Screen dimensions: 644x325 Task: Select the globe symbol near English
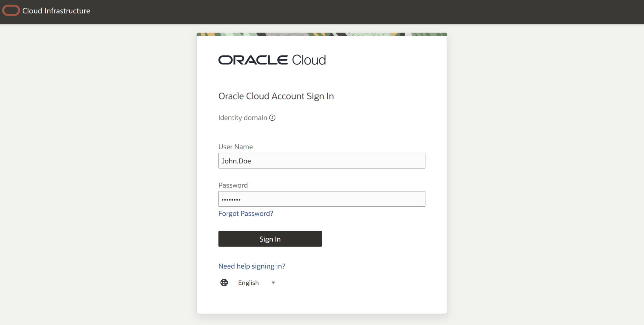click(224, 282)
